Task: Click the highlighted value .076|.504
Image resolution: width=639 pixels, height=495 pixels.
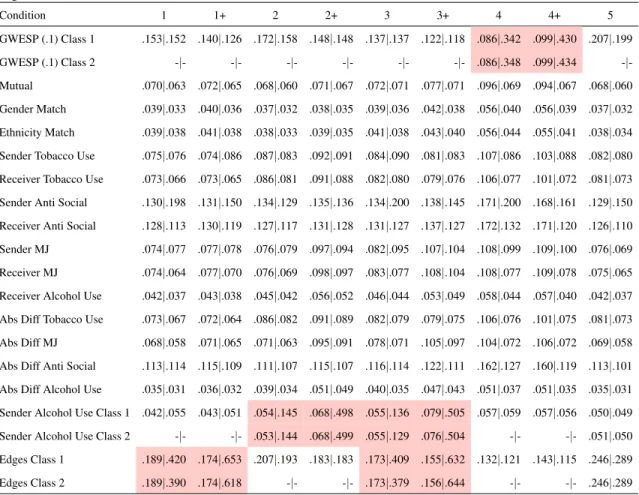Action: click(x=443, y=436)
